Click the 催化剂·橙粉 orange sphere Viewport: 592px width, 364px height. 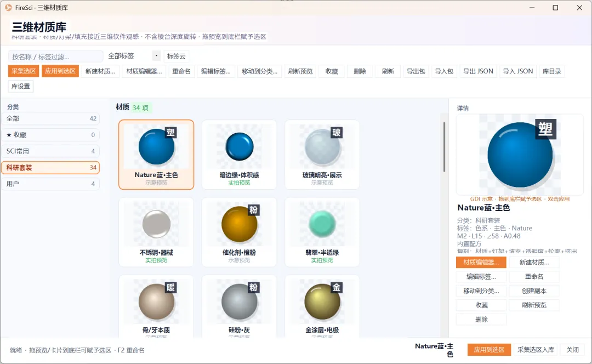pyautogui.click(x=240, y=232)
